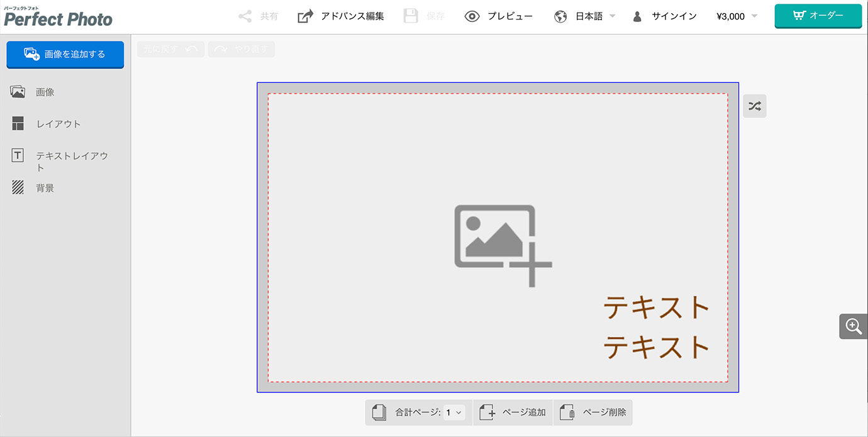Screen dimensions: 868x437
Task: Click the shuffle layout icon beside the canvas
Action: [x=754, y=106]
